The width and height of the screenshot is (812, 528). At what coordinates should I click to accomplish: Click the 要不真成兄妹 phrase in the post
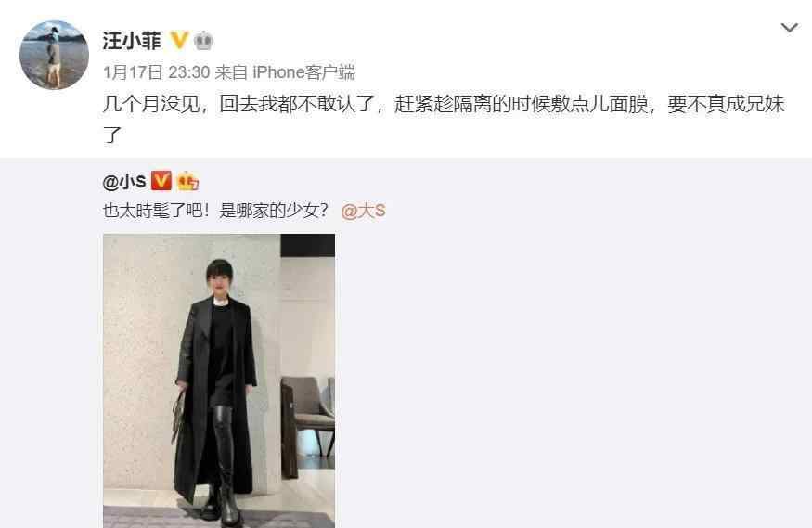tap(726, 104)
